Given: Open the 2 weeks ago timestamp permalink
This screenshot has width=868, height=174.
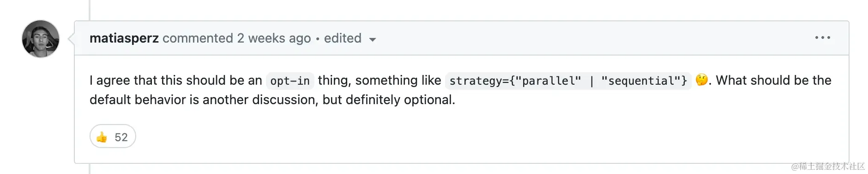Looking at the screenshot, I should click(x=274, y=38).
